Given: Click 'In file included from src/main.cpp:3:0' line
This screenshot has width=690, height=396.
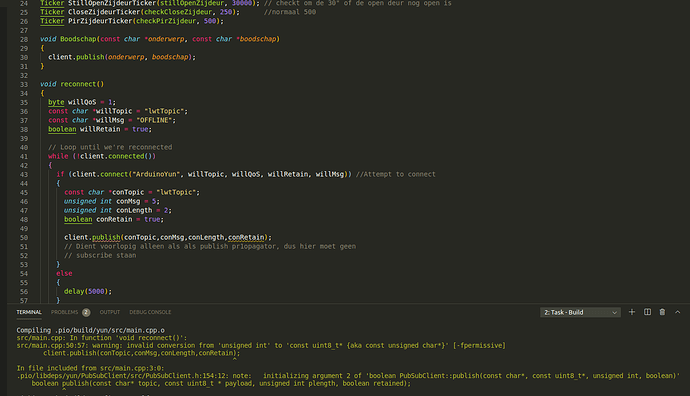Looking at the screenshot, I should pyautogui.click(x=90, y=368).
